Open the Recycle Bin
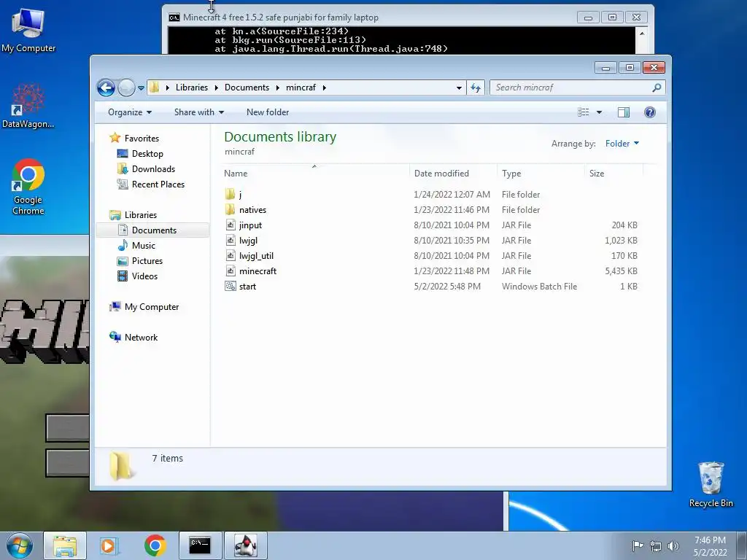This screenshot has width=747, height=560. click(x=711, y=484)
